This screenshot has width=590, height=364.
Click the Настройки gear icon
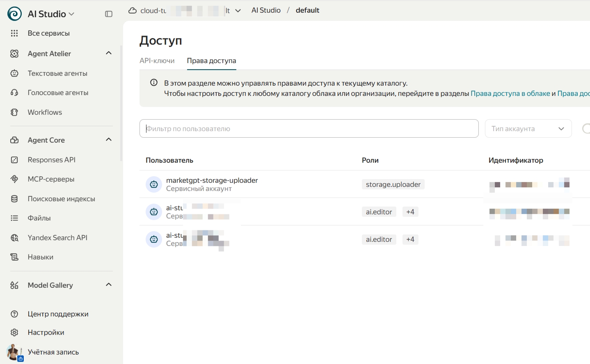click(x=14, y=332)
